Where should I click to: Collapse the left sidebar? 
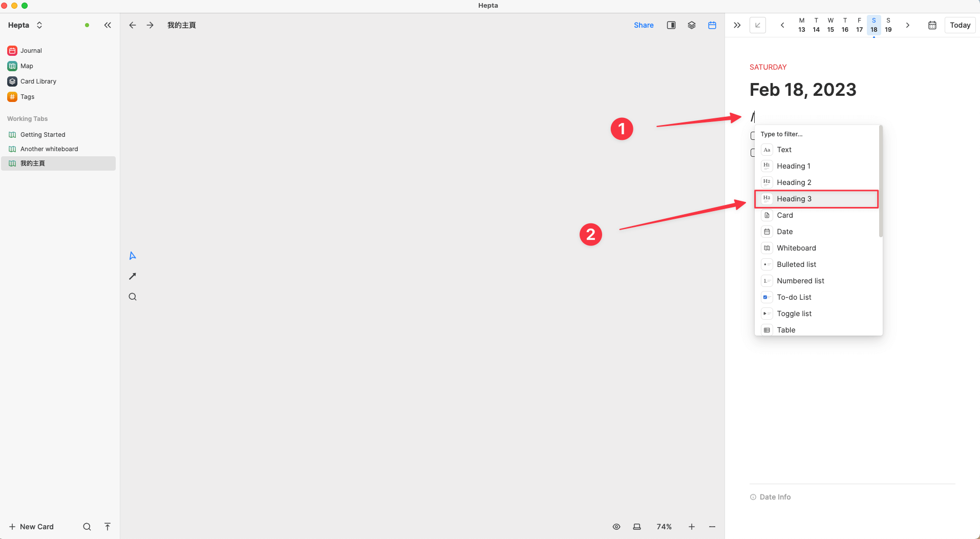(108, 25)
